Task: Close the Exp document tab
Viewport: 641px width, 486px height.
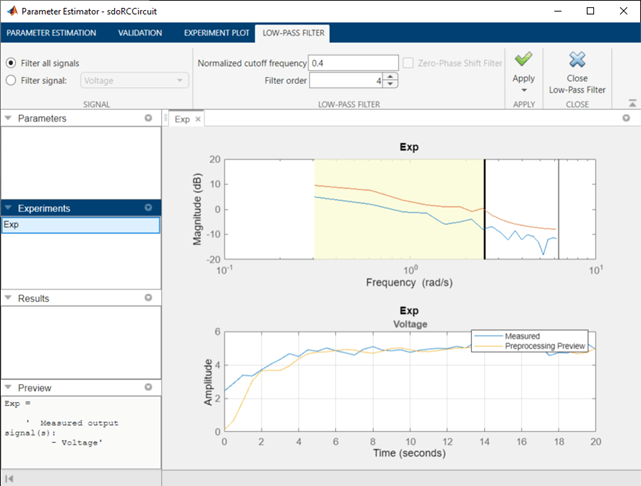Action: [198, 119]
